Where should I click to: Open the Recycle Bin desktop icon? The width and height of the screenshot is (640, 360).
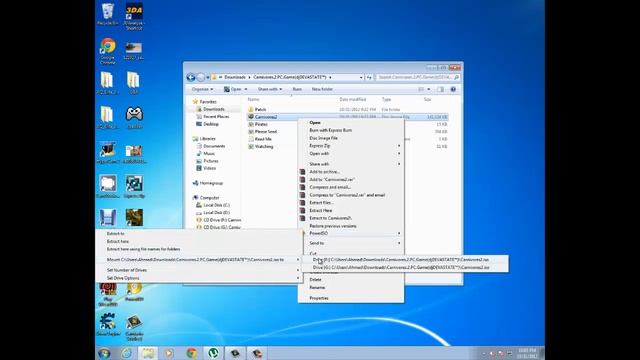tap(108, 14)
